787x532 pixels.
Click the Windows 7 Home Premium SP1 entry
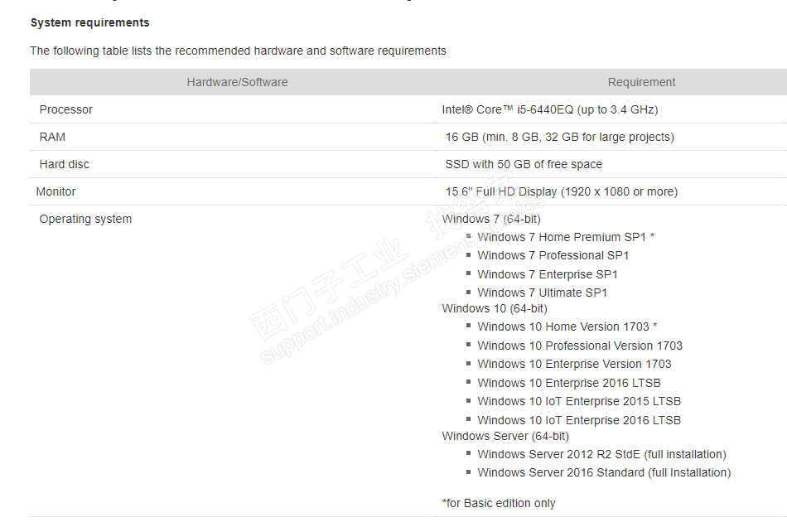coord(566,237)
